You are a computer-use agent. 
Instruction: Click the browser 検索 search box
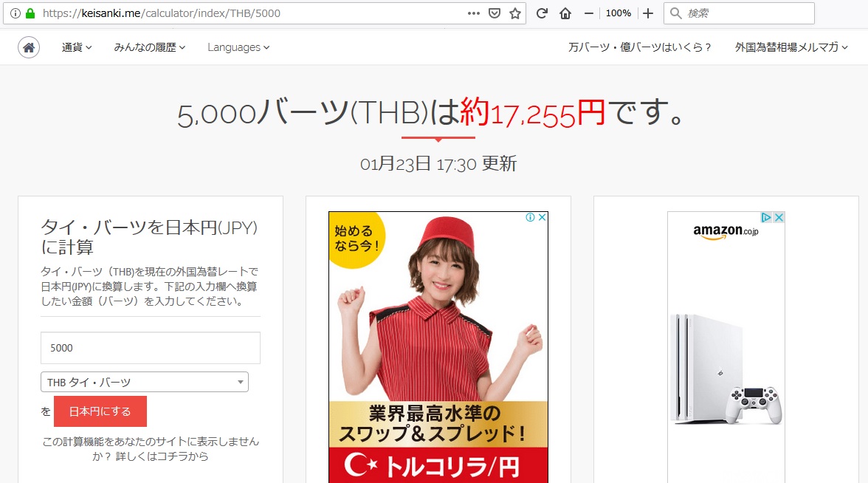(739, 13)
